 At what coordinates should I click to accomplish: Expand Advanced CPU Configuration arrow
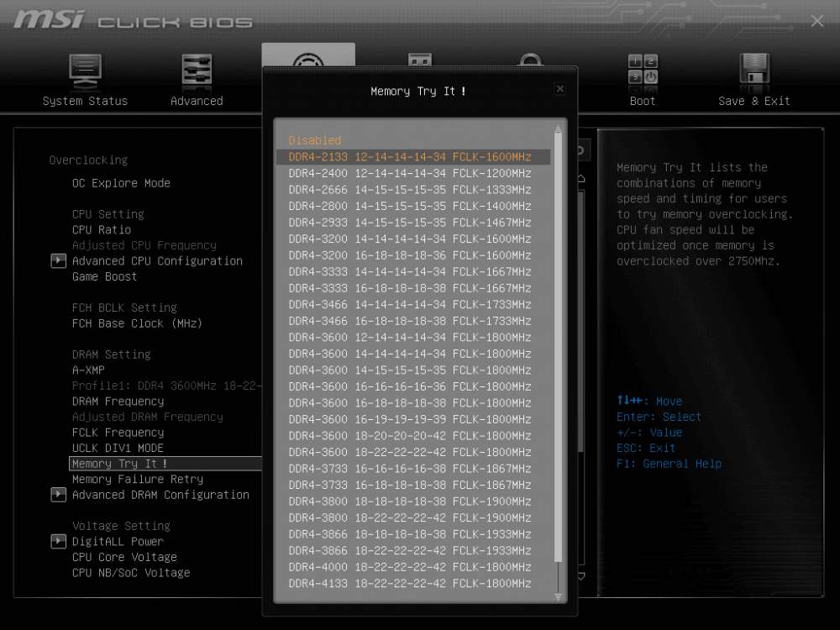[58, 261]
